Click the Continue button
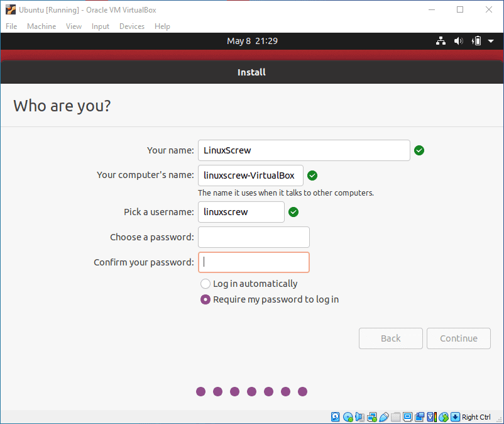 458,338
